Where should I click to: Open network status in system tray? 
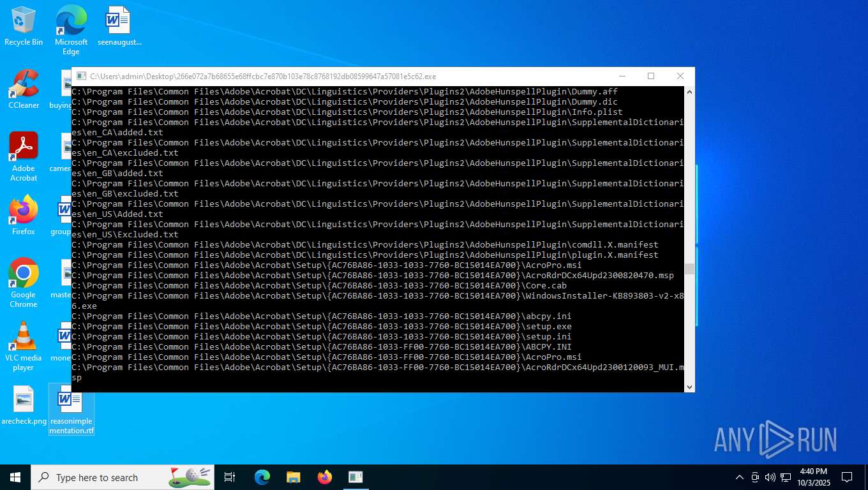pos(786,477)
